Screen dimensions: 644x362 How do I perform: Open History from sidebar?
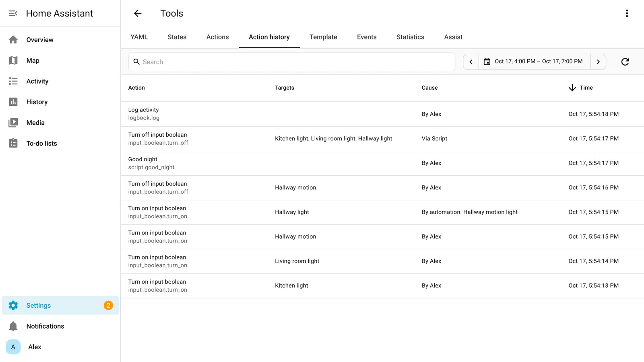coord(60,102)
